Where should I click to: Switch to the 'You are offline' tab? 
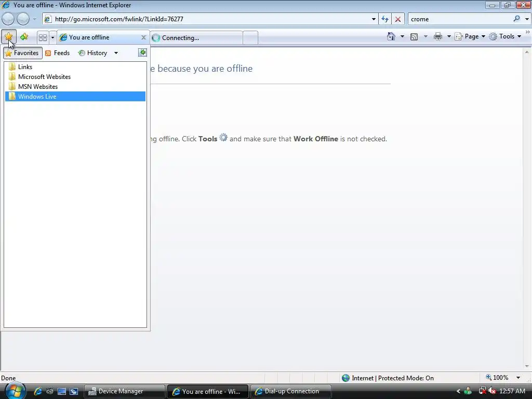click(100, 37)
